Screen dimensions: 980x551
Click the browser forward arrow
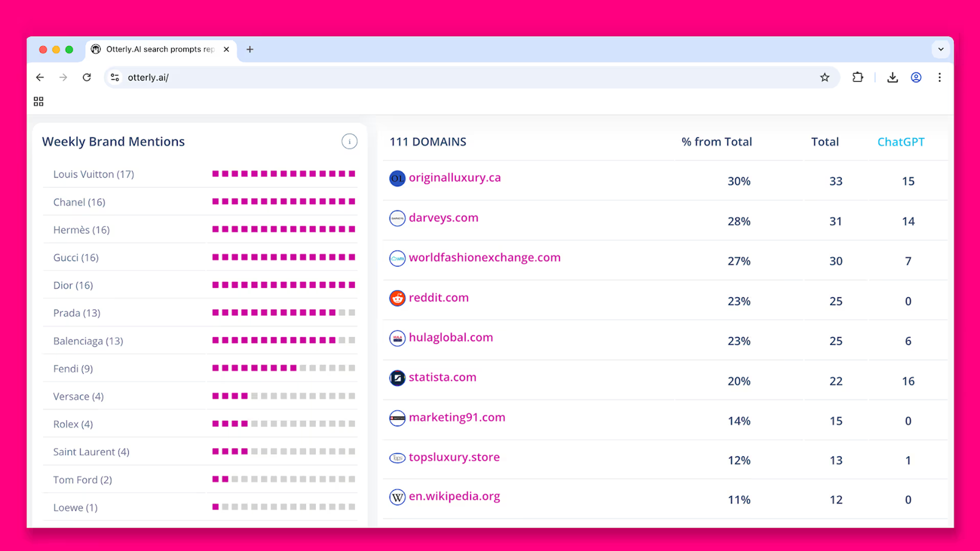pyautogui.click(x=63, y=78)
